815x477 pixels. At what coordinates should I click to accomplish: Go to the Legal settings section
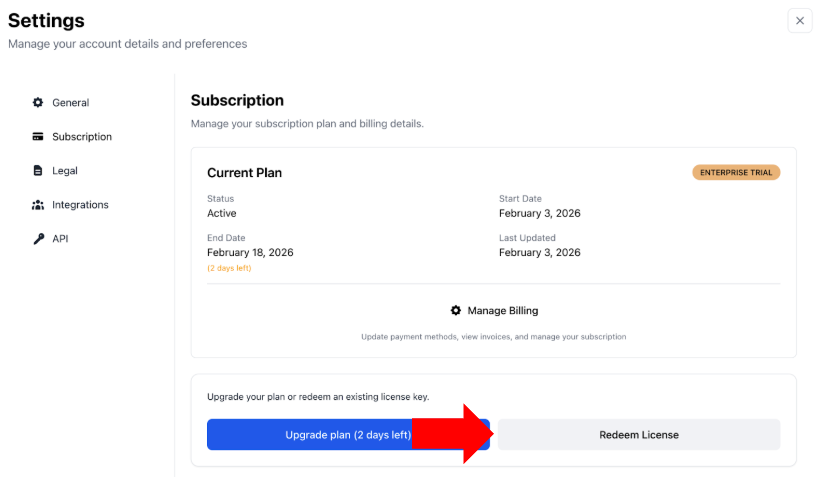(x=65, y=171)
